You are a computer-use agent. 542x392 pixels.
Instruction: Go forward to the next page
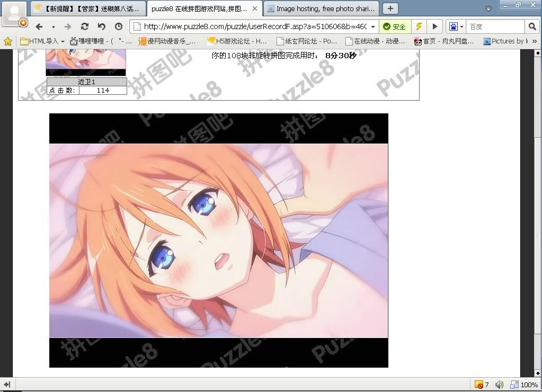(68, 26)
